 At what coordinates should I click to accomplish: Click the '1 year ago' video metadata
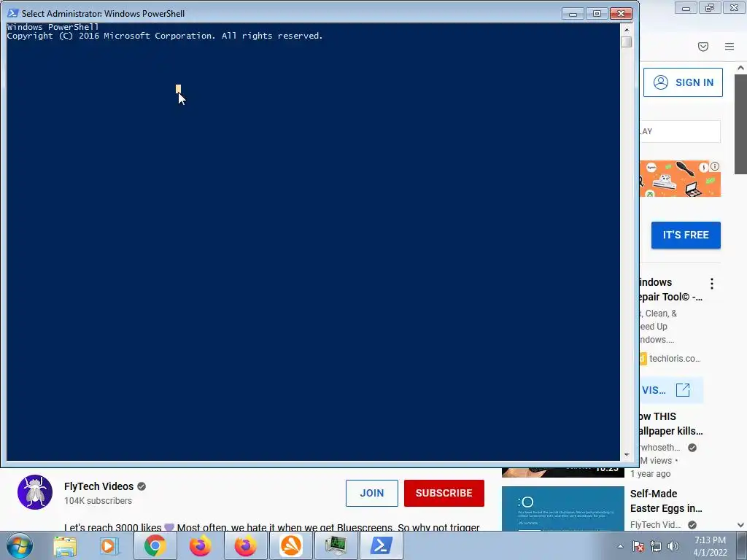[x=650, y=474]
